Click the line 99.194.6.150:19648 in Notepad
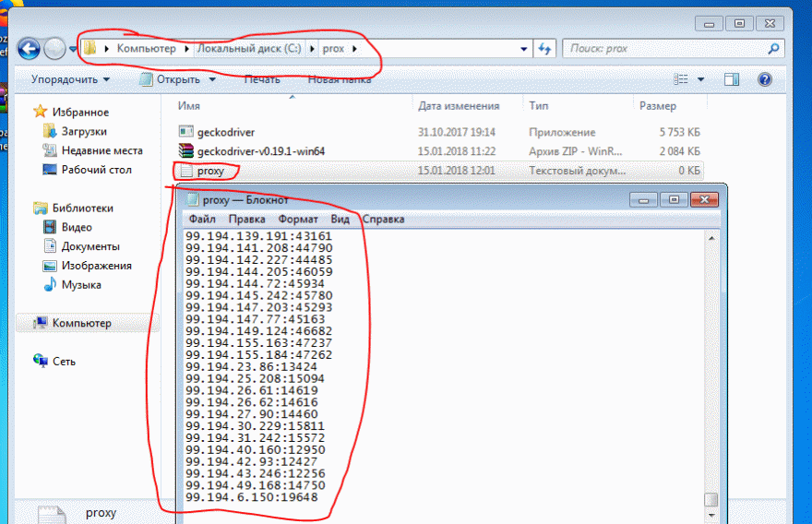Image resolution: width=812 pixels, height=524 pixels. [252, 497]
